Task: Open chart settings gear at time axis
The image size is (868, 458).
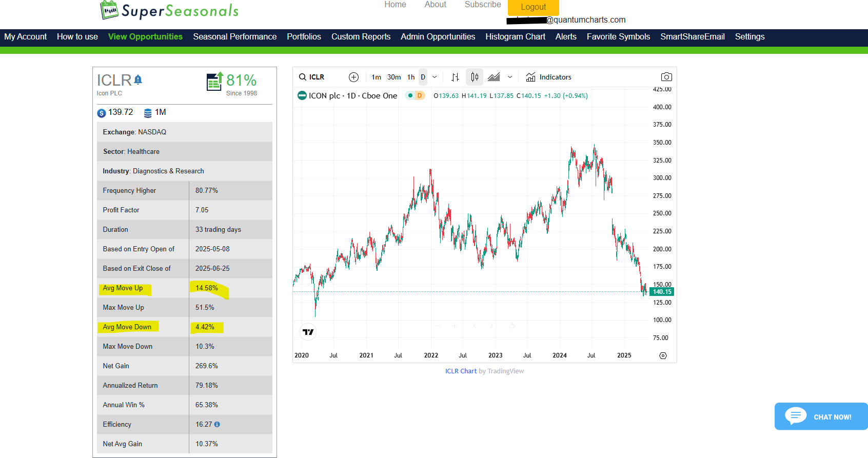Action: pyautogui.click(x=663, y=355)
